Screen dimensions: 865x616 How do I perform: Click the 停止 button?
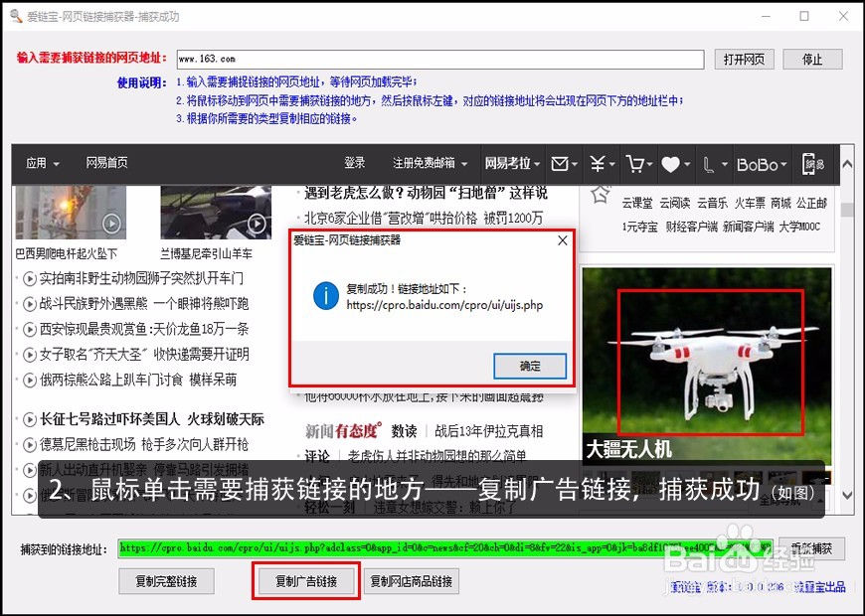tap(812, 59)
